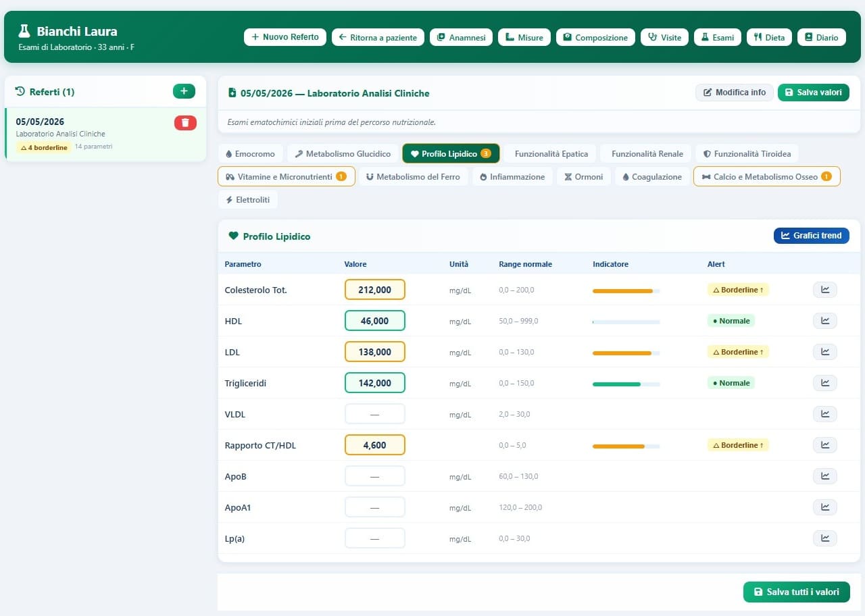The height and width of the screenshot is (616, 865).
Task: Click Modifica info button
Action: click(x=734, y=93)
